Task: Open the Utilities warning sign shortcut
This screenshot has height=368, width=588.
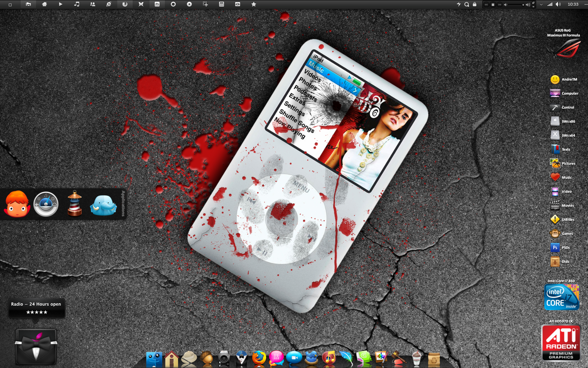Action: pos(562,219)
